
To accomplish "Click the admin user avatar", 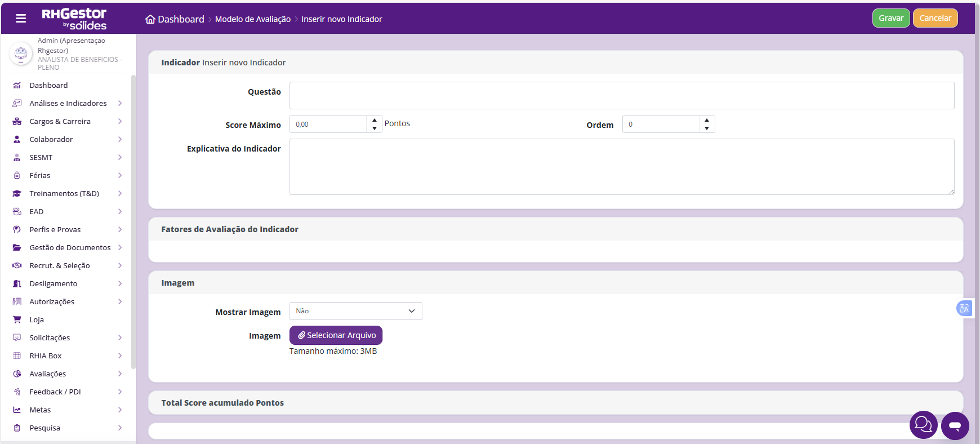I will pos(21,54).
